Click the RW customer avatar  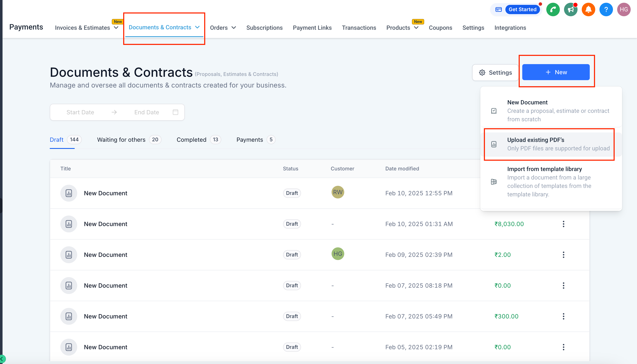337,192
